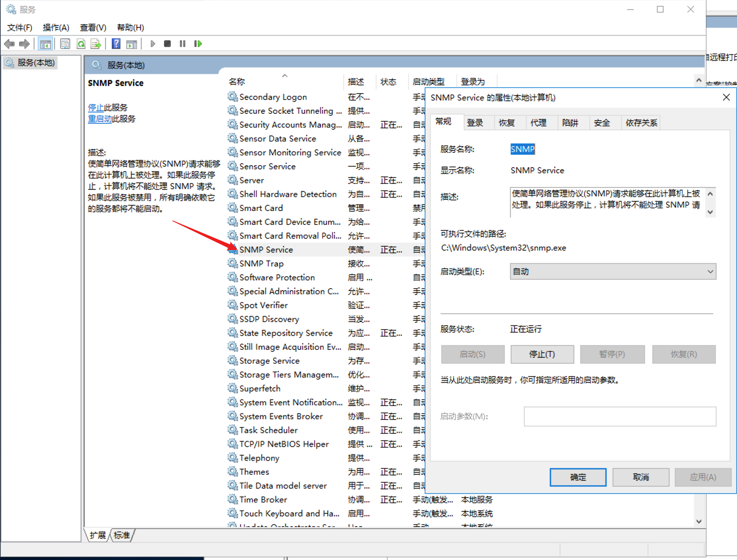Click the 确定 button
The image size is (737, 560).
[578, 477]
